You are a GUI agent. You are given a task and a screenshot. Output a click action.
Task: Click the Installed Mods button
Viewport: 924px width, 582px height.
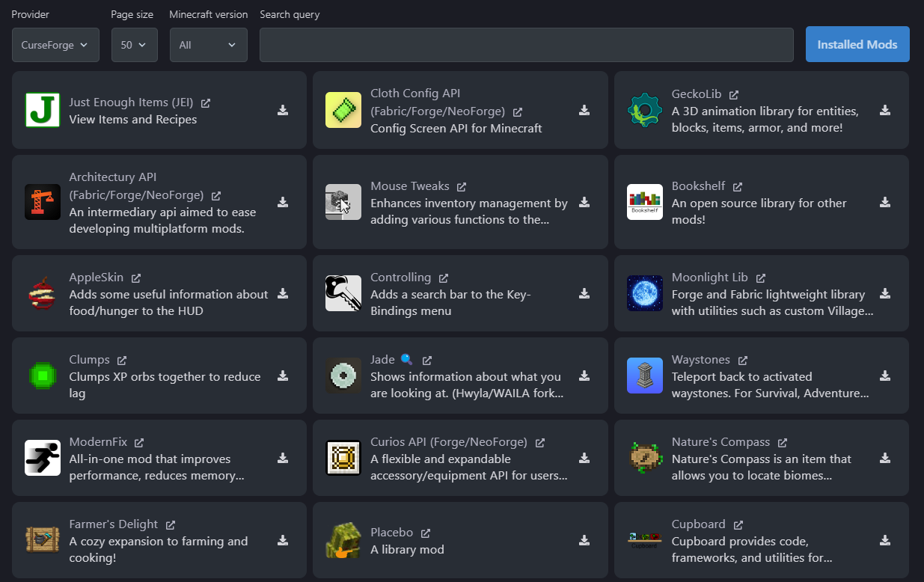coord(857,44)
